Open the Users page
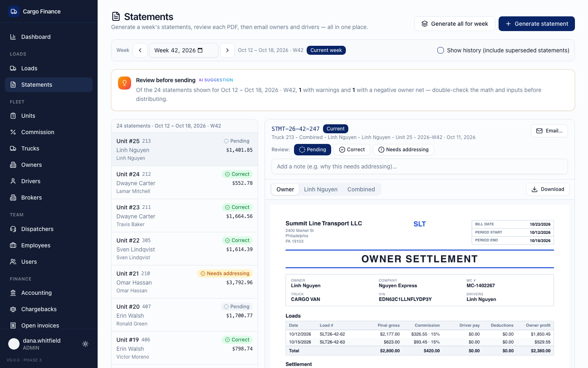This screenshot has height=368, width=588. [49, 262]
